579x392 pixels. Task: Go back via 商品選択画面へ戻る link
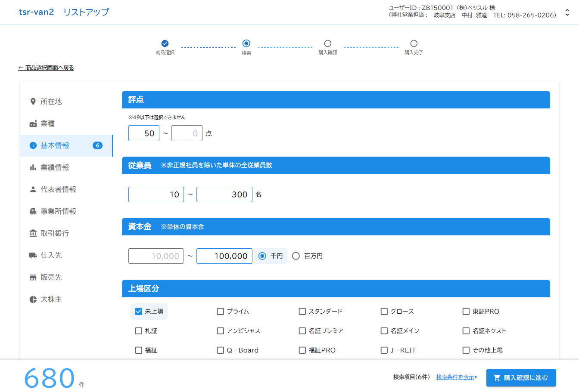tap(46, 68)
